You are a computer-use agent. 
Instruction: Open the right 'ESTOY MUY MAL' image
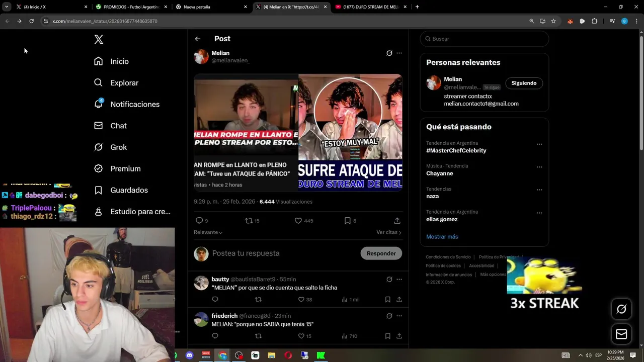tap(350, 133)
